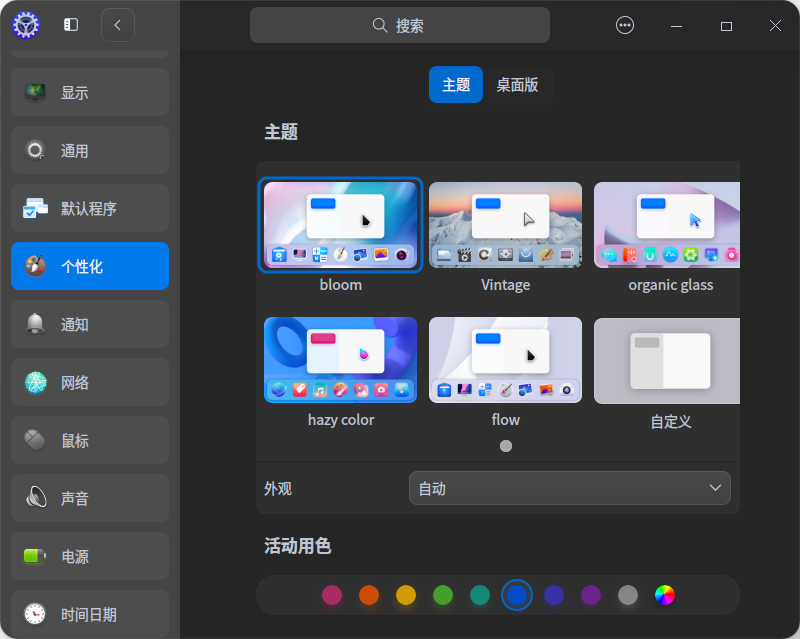Switch to the 主题 tab
This screenshot has height=639, width=800.
pyautogui.click(x=456, y=85)
